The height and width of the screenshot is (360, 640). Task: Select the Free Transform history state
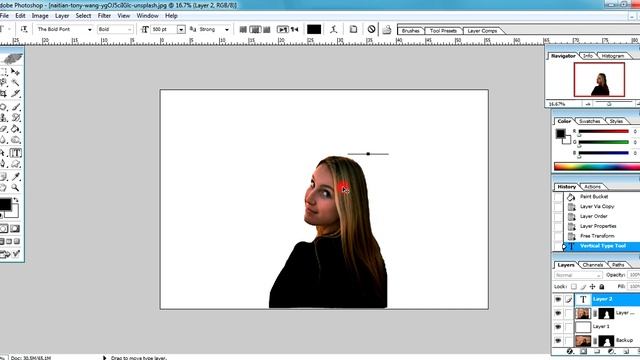[x=597, y=236]
